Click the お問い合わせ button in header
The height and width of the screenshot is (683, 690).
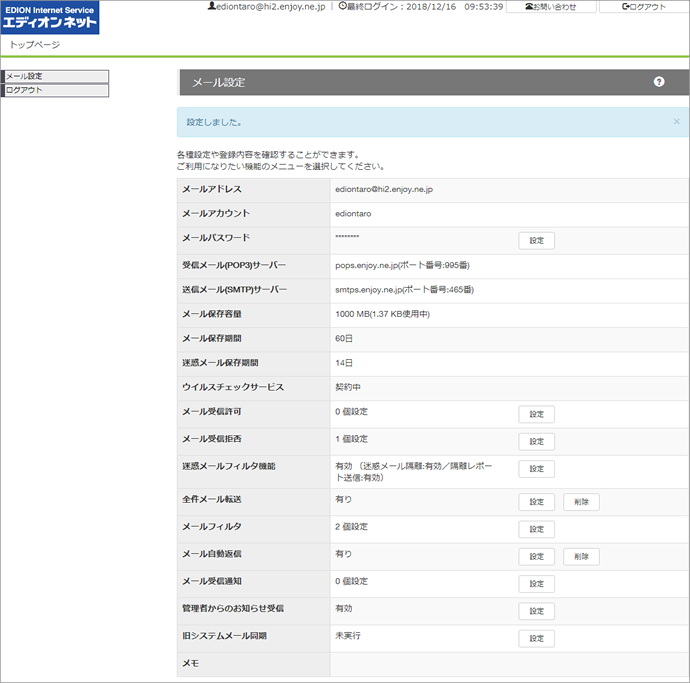click(551, 7)
